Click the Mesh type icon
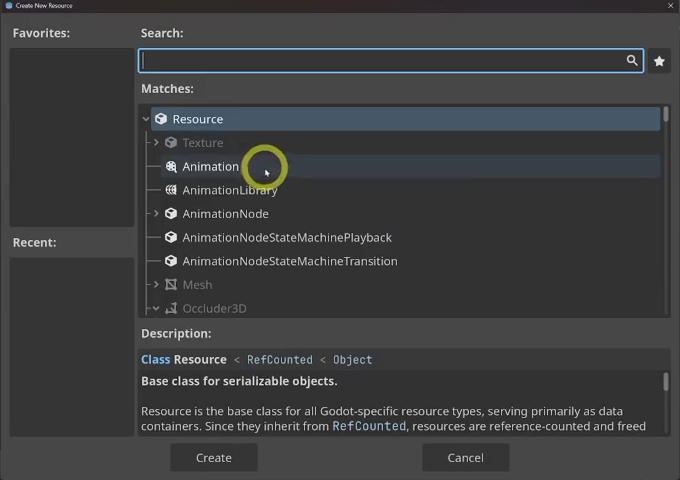The image size is (680, 480). [x=171, y=284]
